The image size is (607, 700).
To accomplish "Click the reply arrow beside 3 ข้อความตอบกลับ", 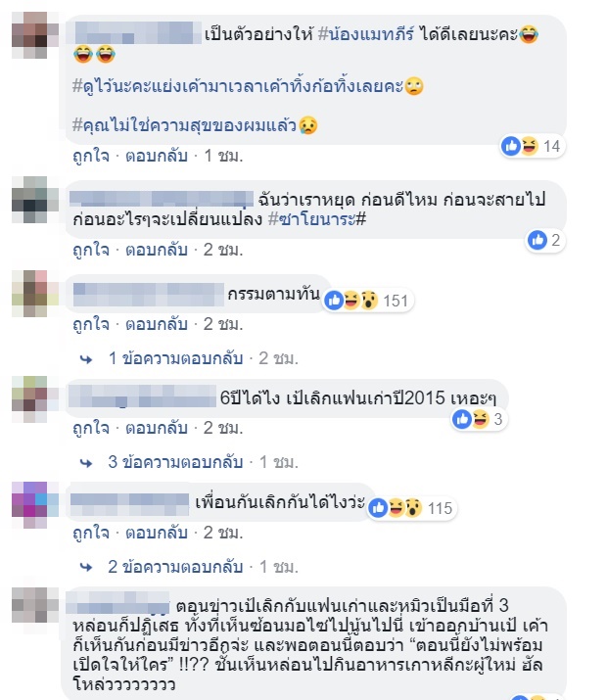I will (86, 463).
